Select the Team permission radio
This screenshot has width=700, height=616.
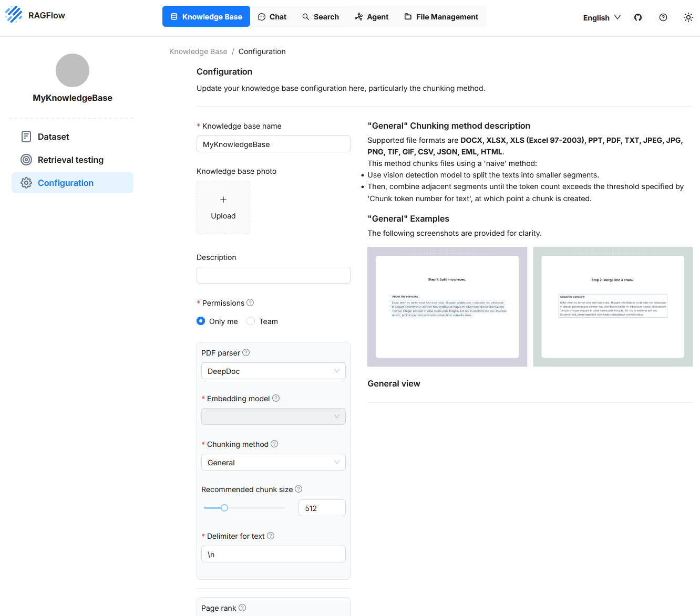pos(251,321)
